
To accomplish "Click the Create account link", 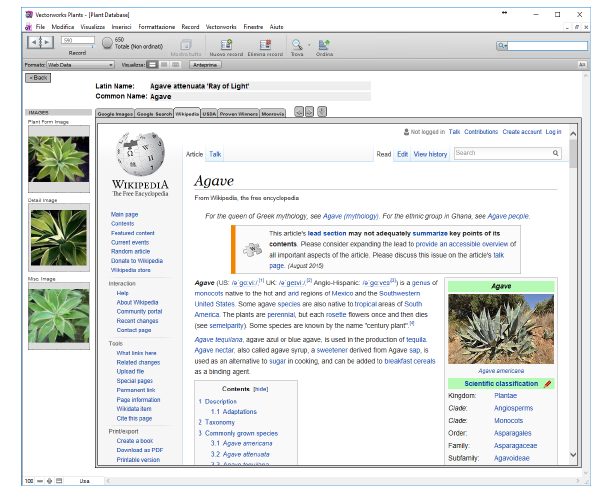I will click(522, 132).
